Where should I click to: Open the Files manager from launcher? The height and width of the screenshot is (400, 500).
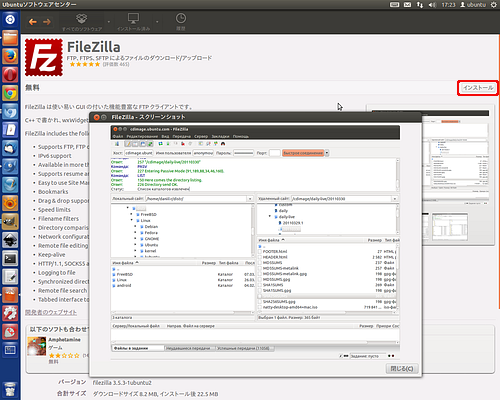(x=10, y=38)
